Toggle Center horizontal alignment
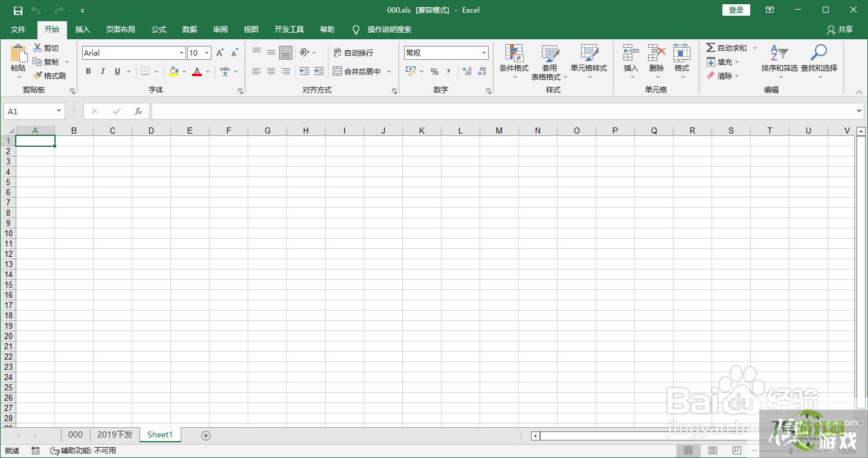 [x=271, y=71]
